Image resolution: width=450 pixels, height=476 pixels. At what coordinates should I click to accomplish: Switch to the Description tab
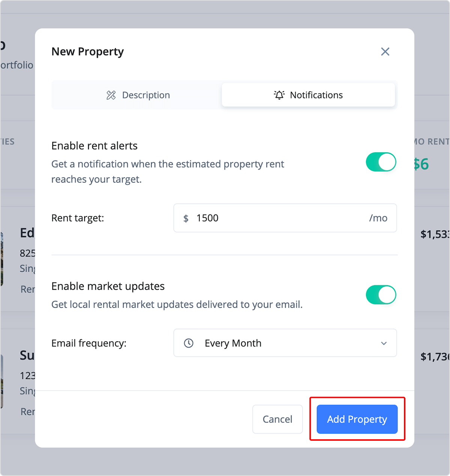[138, 95]
